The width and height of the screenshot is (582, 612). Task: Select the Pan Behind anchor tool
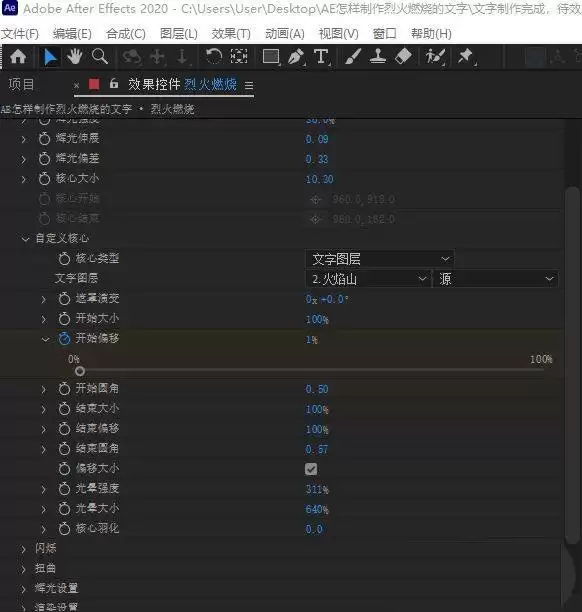click(x=238, y=57)
